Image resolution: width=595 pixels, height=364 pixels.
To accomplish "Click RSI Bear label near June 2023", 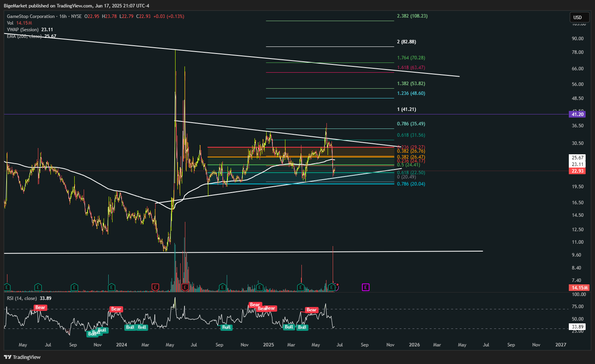I will point(40,308).
